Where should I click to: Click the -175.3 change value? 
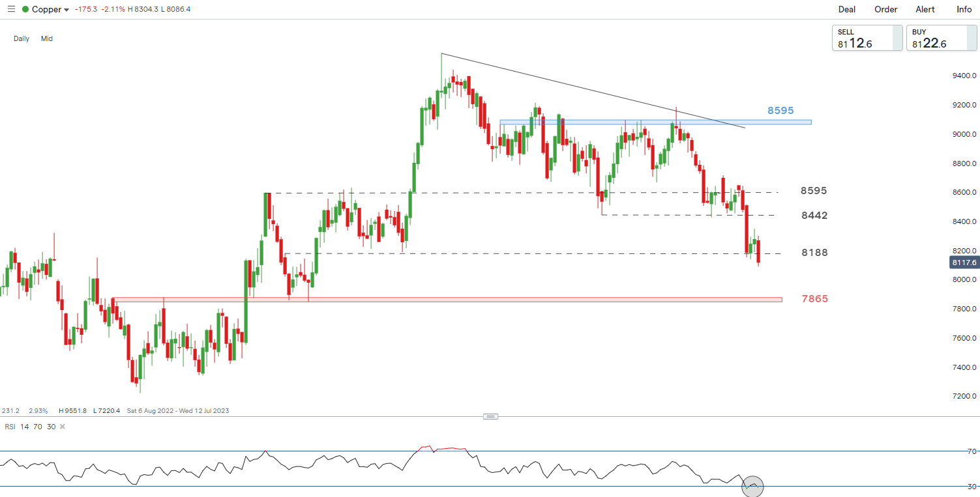[87, 9]
